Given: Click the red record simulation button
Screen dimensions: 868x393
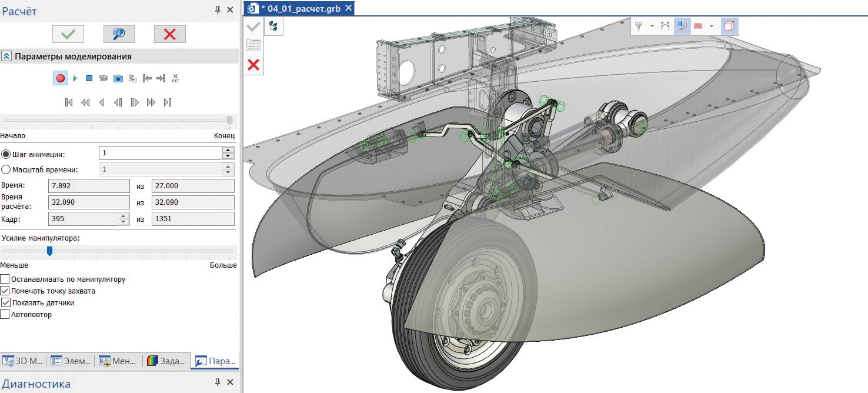Looking at the screenshot, I should [x=60, y=78].
